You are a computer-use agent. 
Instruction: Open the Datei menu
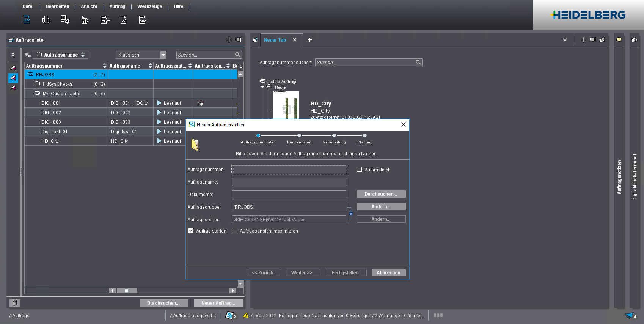(28, 6)
